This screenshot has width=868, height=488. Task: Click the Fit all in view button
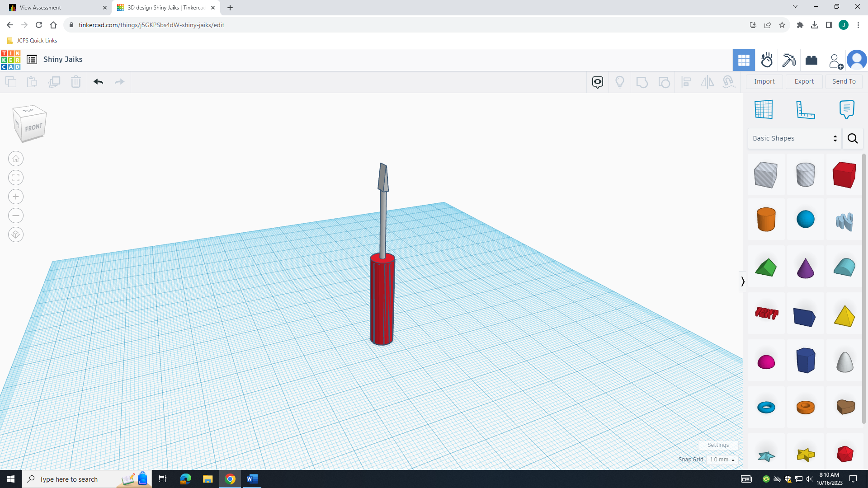pyautogui.click(x=16, y=178)
